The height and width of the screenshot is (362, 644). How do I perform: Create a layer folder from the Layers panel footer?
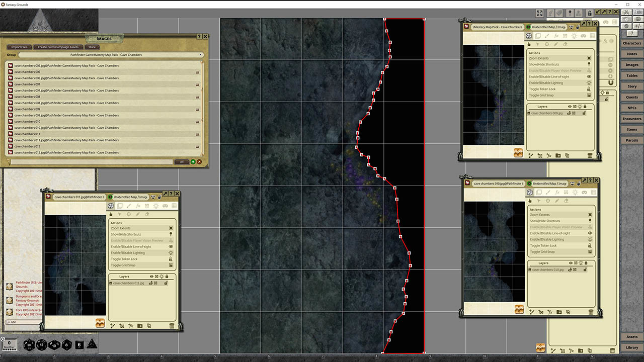tap(558, 155)
